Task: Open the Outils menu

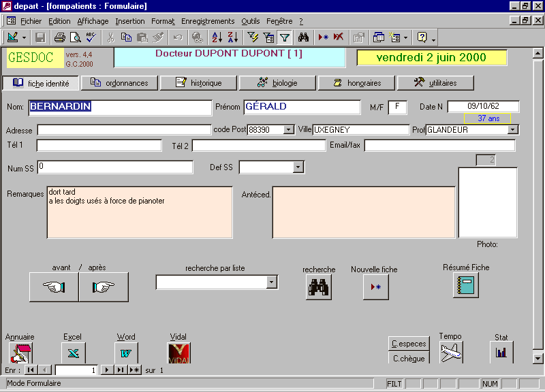Action: (251, 21)
